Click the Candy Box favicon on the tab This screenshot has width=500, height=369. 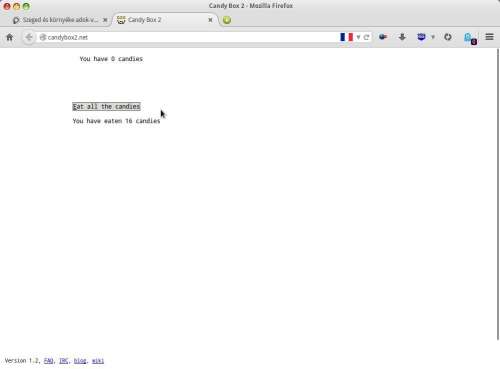(x=121, y=20)
